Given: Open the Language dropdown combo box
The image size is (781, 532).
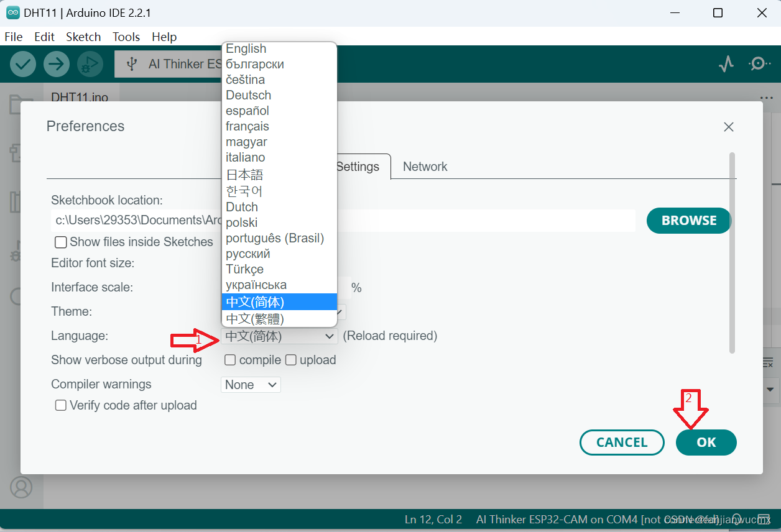Looking at the screenshot, I should click(x=279, y=336).
